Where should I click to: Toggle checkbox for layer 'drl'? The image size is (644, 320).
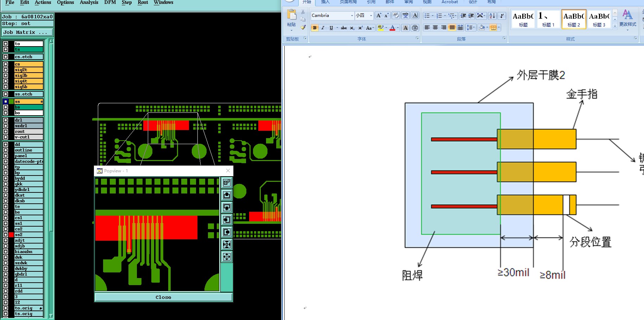6,120
